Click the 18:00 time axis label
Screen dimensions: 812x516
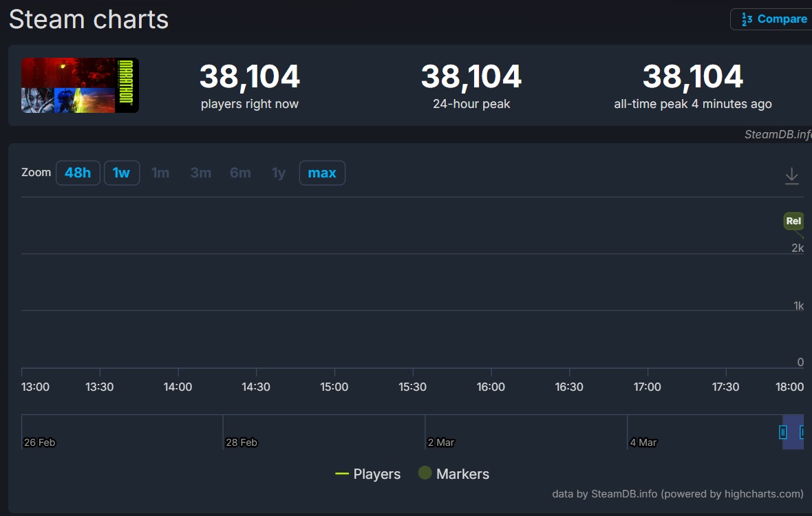tap(789, 387)
